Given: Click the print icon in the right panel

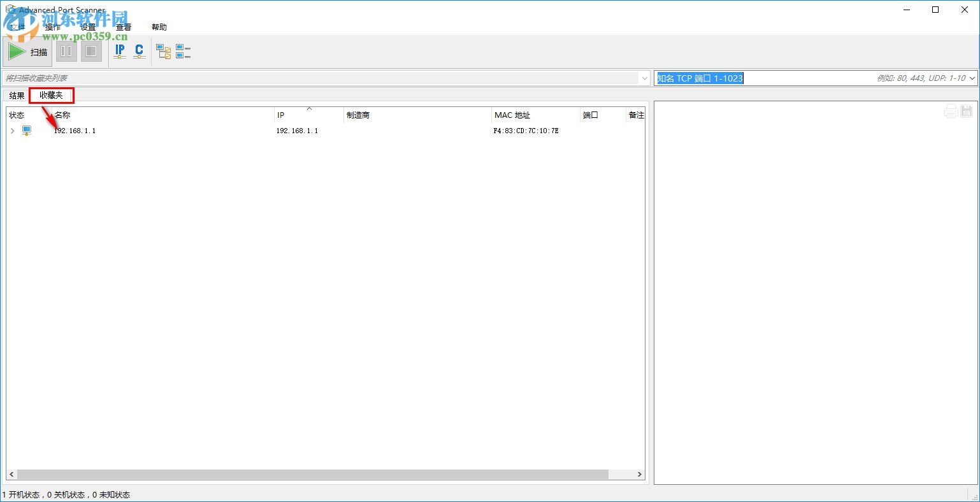Looking at the screenshot, I should click(951, 111).
